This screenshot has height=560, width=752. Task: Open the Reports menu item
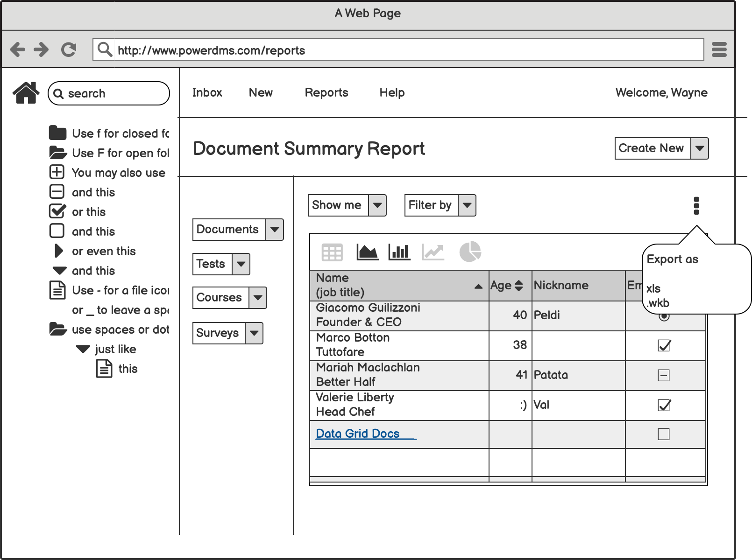[326, 92]
